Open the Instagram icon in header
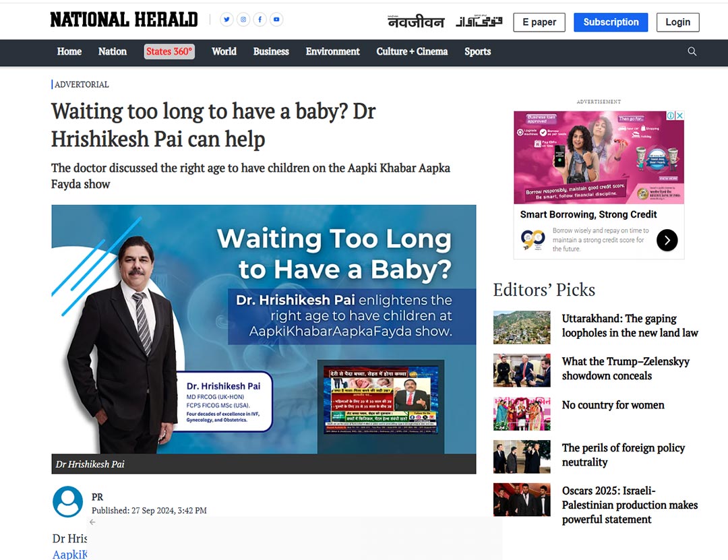The height and width of the screenshot is (560, 728). coord(243,20)
